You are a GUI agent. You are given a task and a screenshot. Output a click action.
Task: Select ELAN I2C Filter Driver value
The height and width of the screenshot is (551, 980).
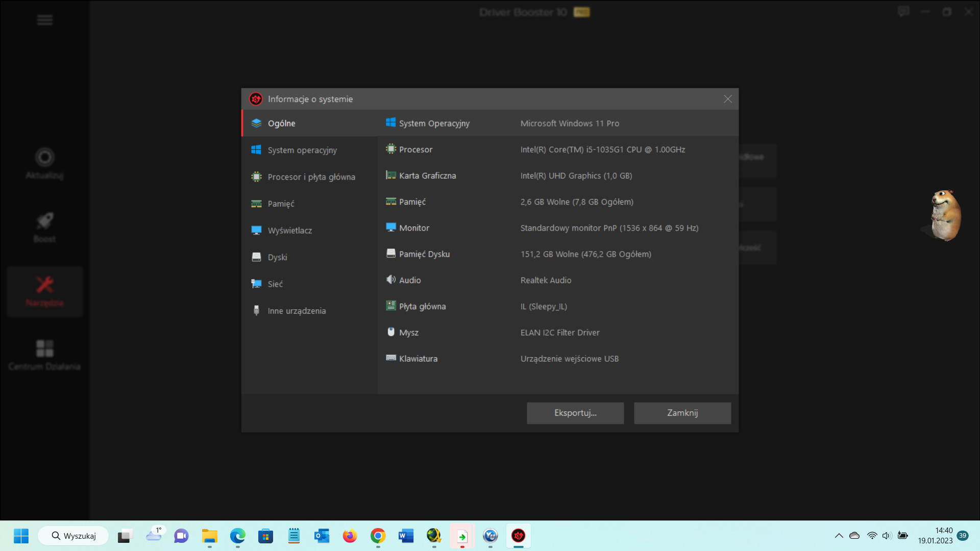560,333
